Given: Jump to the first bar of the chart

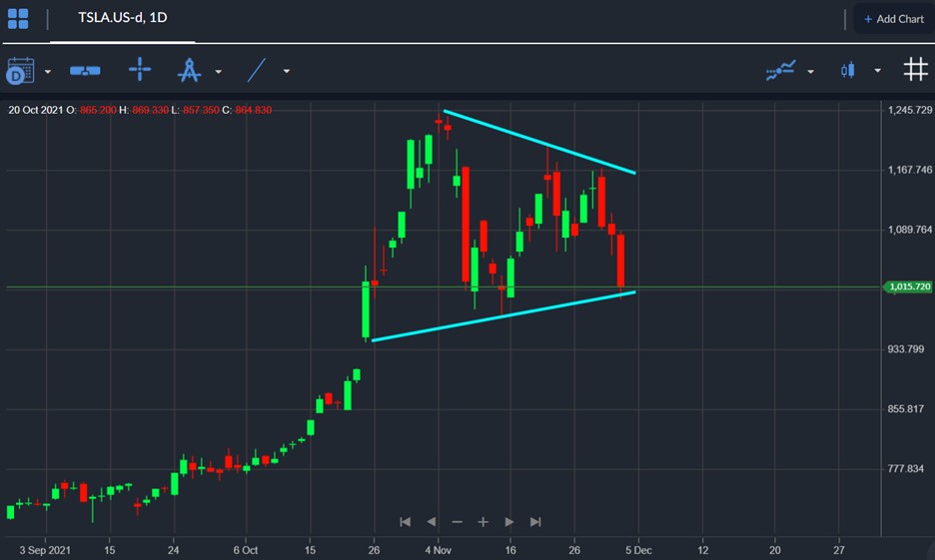Looking at the screenshot, I should tap(405, 522).
